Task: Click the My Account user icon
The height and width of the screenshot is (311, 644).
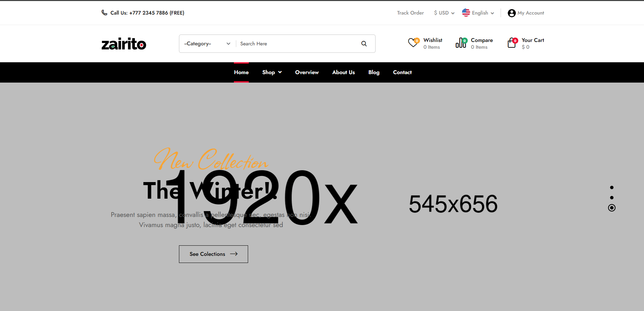Action: tap(511, 13)
